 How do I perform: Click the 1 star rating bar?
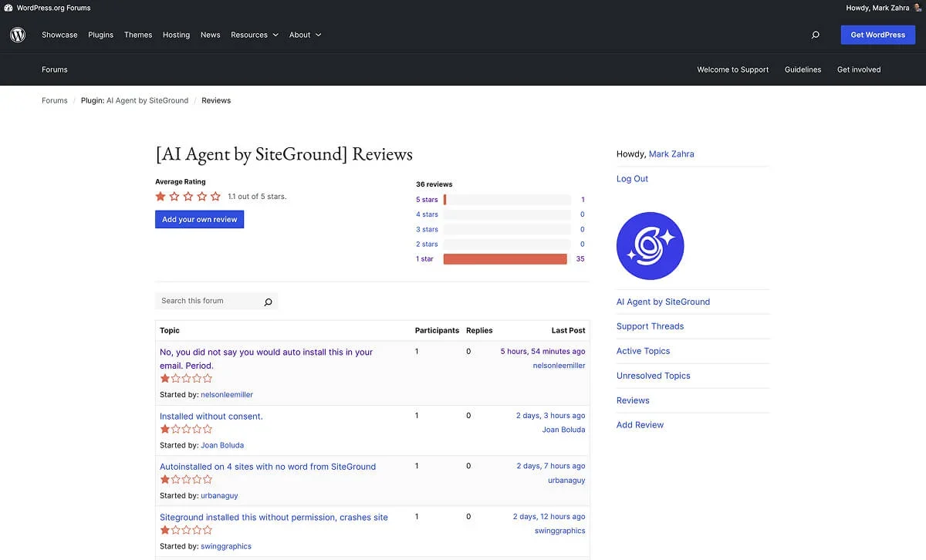coord(507,259)
